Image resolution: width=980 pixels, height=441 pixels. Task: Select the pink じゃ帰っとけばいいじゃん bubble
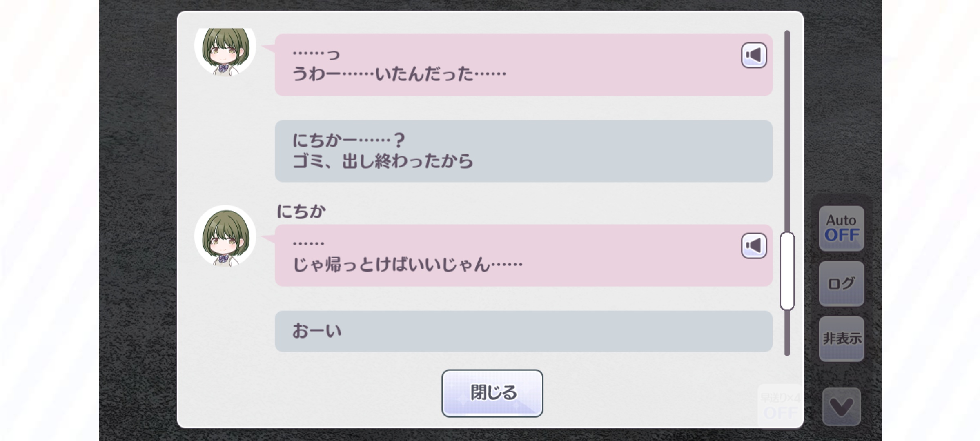(523, 255)
